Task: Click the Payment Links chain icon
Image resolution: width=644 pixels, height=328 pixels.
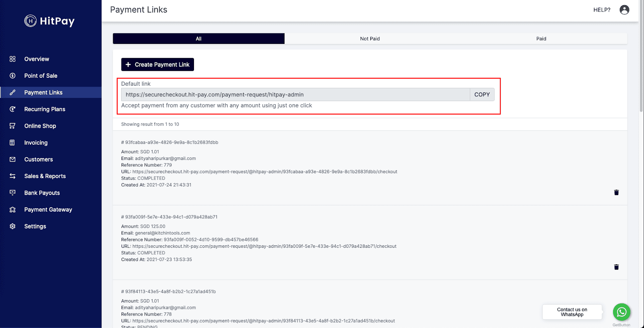Action: tap(12, 92)
